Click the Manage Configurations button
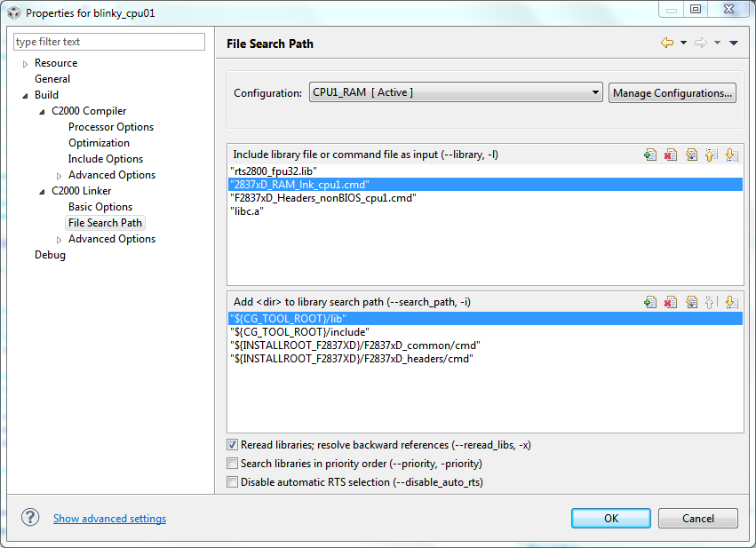This screenshot has height=548, width=756. [672, 92]
